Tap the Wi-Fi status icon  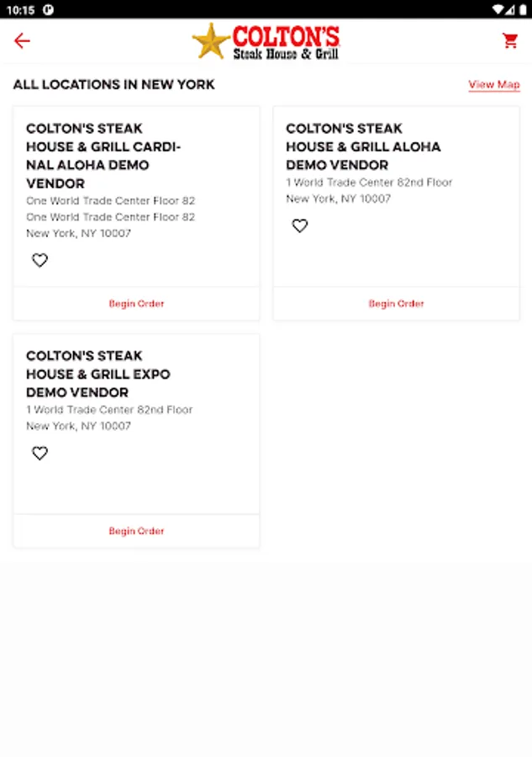(498, 9)
